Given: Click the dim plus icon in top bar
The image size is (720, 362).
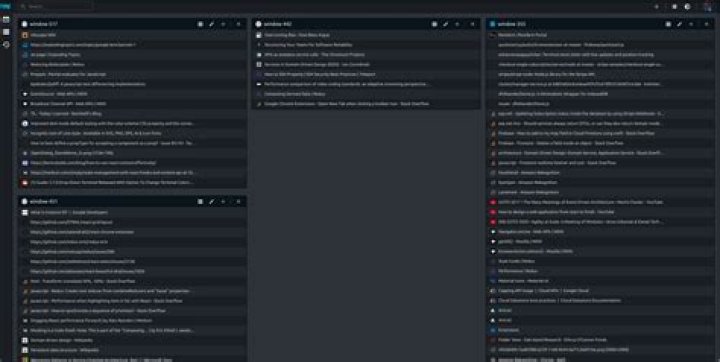Looking at the screenshot, I should click(x=657, y=6).
